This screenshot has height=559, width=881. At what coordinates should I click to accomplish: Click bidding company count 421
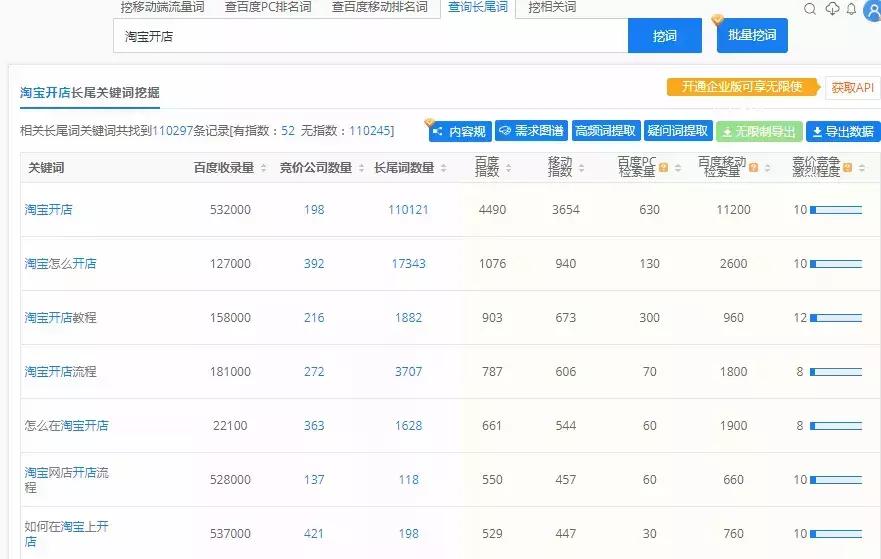coord(314,533)
